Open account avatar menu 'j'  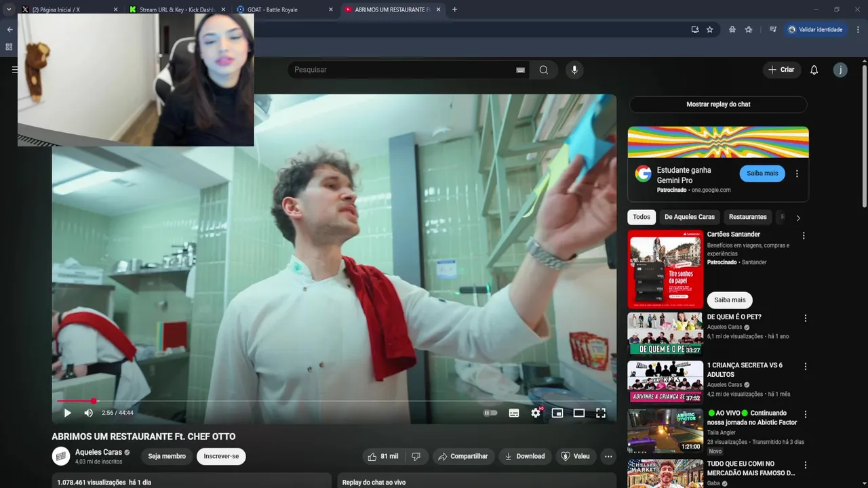[840, 70]
